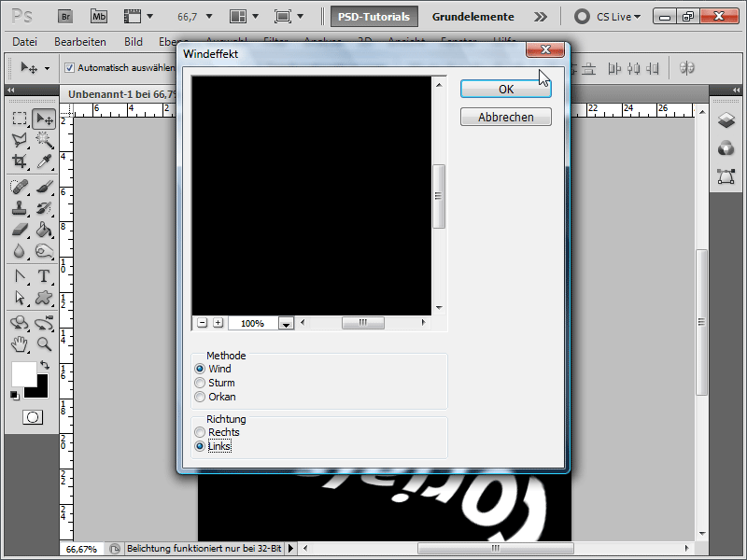Image resolution: width=747 pixels, height=560 pixels.
Task: Select the Unbenannt-1 document tab
Action: pyautogui.click(x=121, y=94)
